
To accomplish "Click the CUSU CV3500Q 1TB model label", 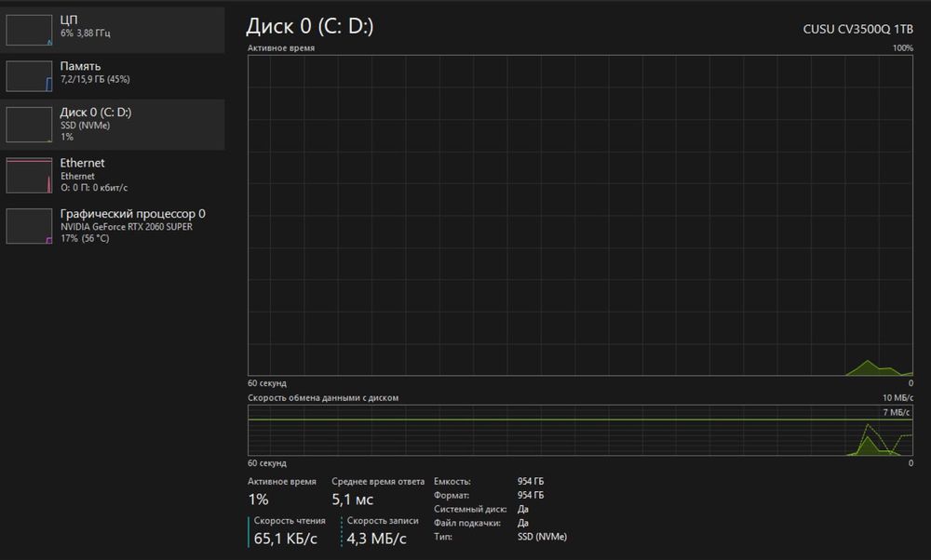I will [x=858, y=29].
